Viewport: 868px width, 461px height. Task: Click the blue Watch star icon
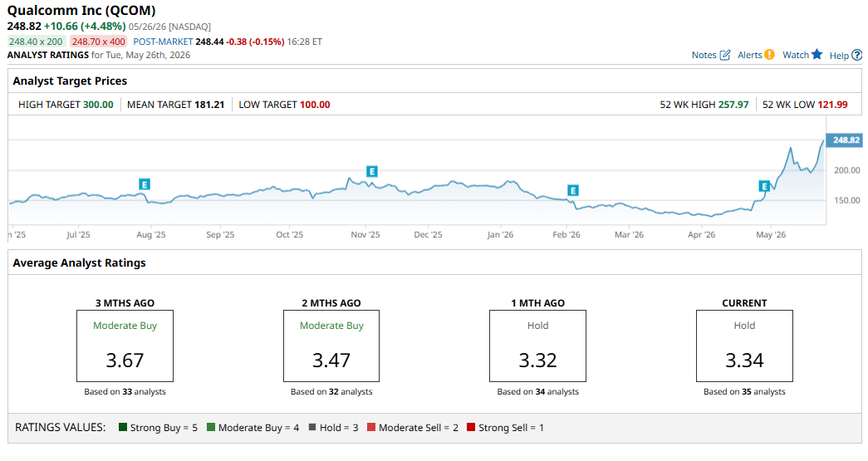coord(817,54)
